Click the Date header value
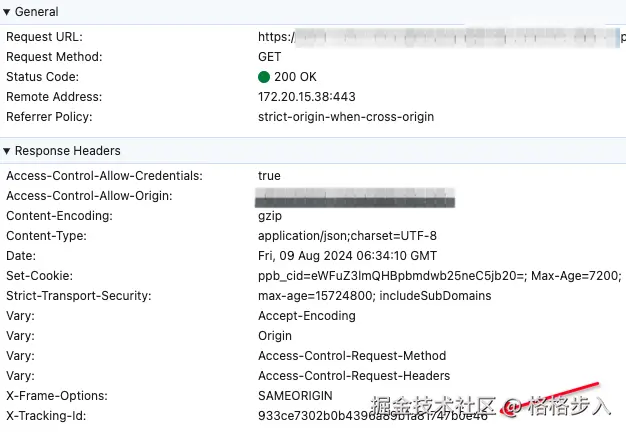Image resolution: width=626 pixels, height=432 pixels. coord(347,256)
